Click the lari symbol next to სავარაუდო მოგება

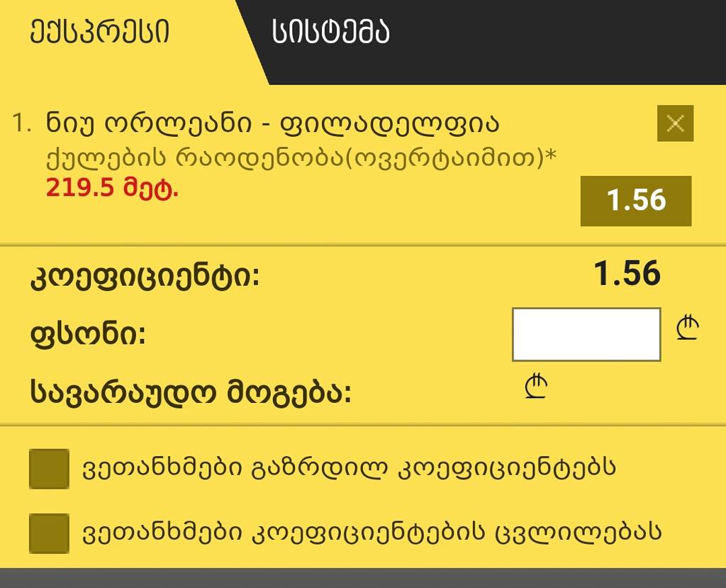536,386
